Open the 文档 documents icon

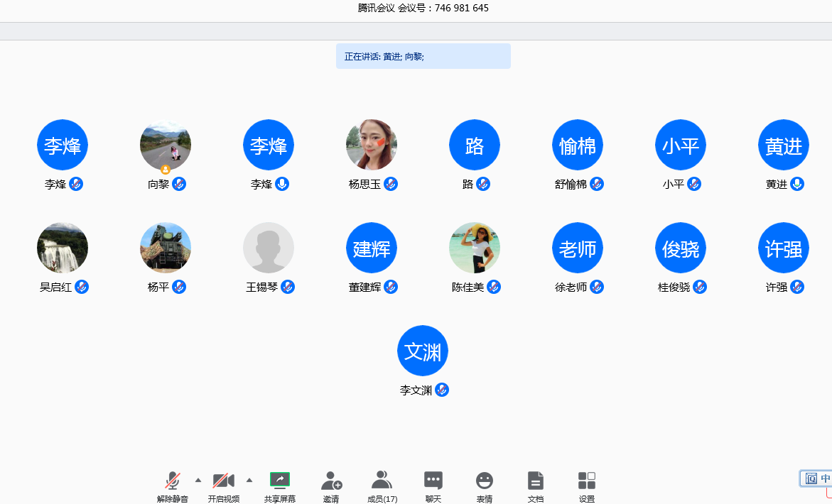pyautogui.click(x=536, y=481)
